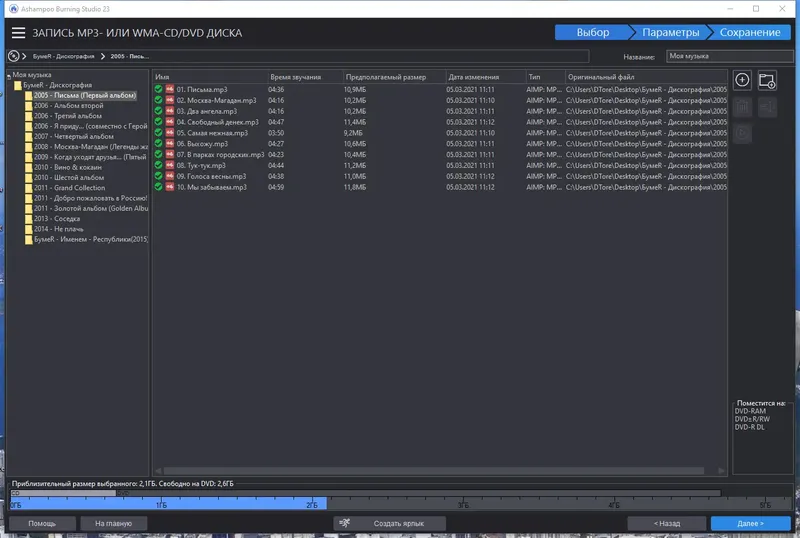Click the < Назад button
800x538 pixels.
tap(667, 523)
